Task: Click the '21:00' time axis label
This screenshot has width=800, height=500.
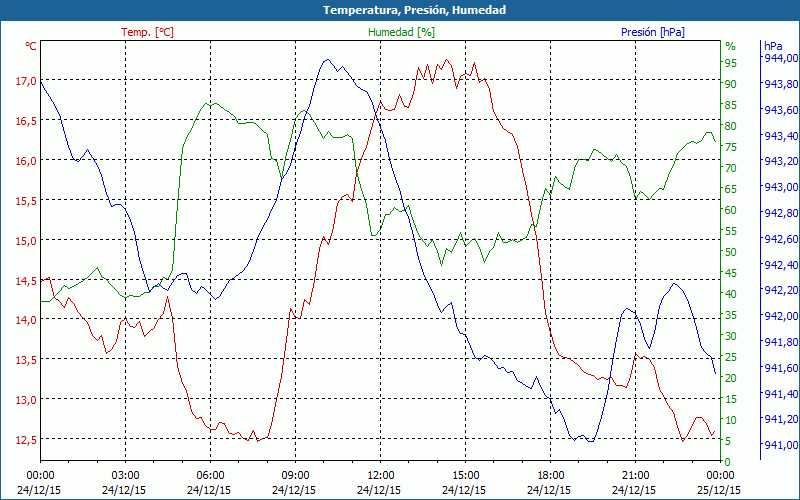Action: 636,475
